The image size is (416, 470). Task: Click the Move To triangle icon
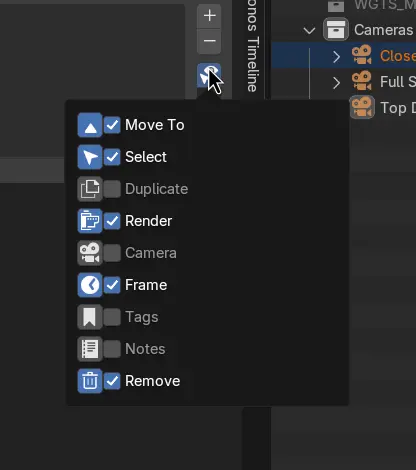pos(90,125)
